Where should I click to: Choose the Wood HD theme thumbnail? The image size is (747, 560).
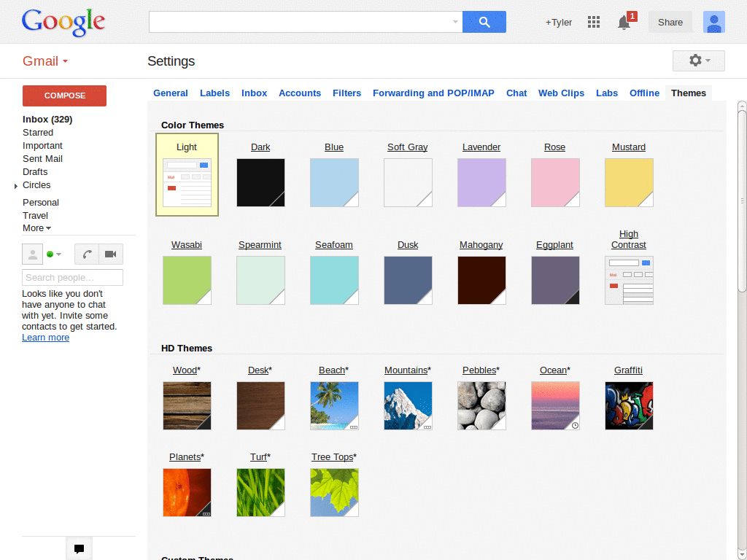point(187,405)
